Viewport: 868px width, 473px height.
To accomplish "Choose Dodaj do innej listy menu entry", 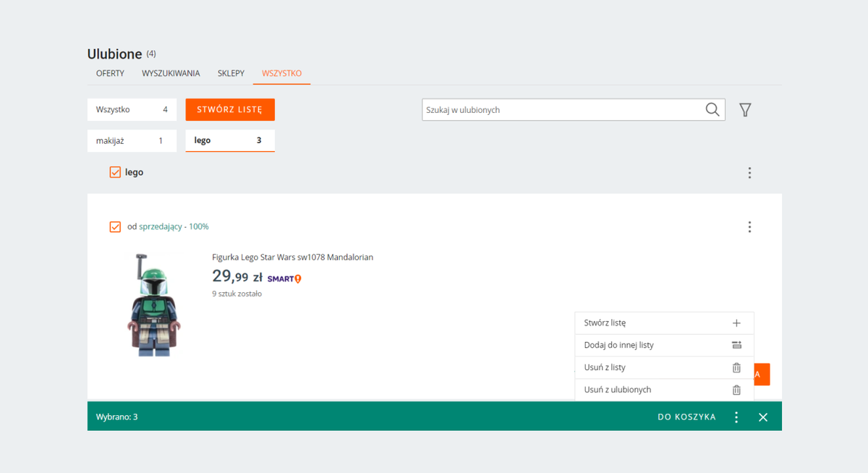I will click(x=664, y=345).
